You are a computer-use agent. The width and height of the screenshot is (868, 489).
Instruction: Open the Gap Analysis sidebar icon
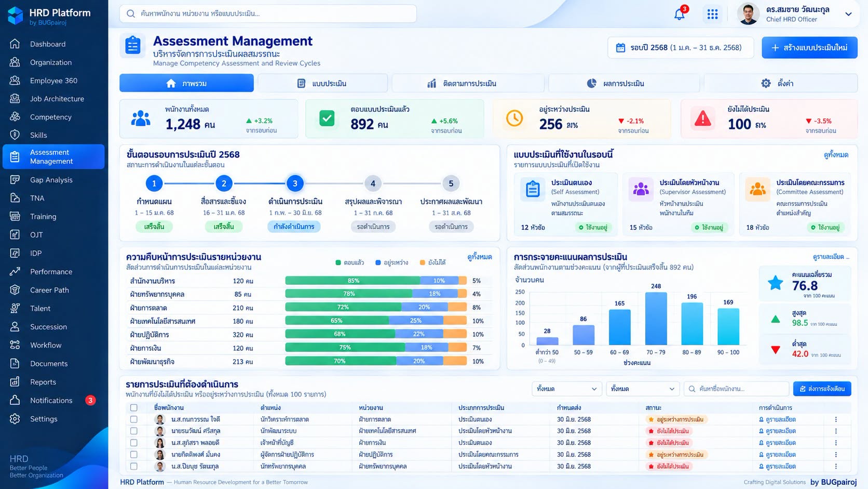15,180
